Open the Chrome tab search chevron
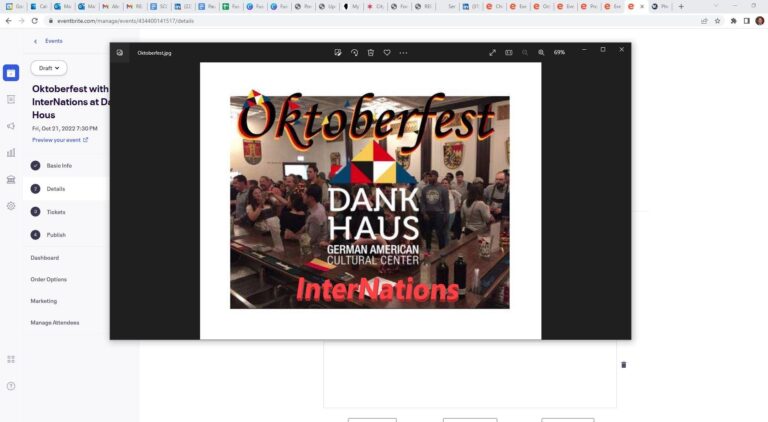This screenshot has width=768, height=422. (x=715, y=6)
